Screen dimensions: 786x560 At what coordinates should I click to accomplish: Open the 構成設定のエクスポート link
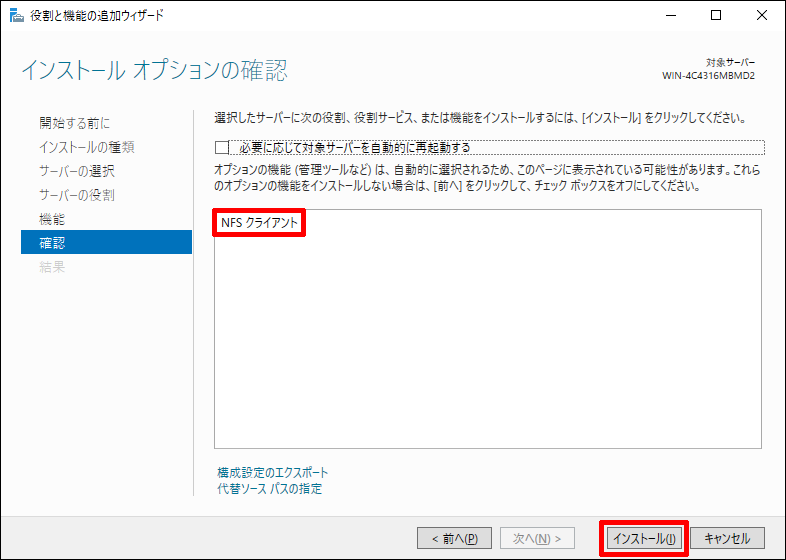pos(273,472)
